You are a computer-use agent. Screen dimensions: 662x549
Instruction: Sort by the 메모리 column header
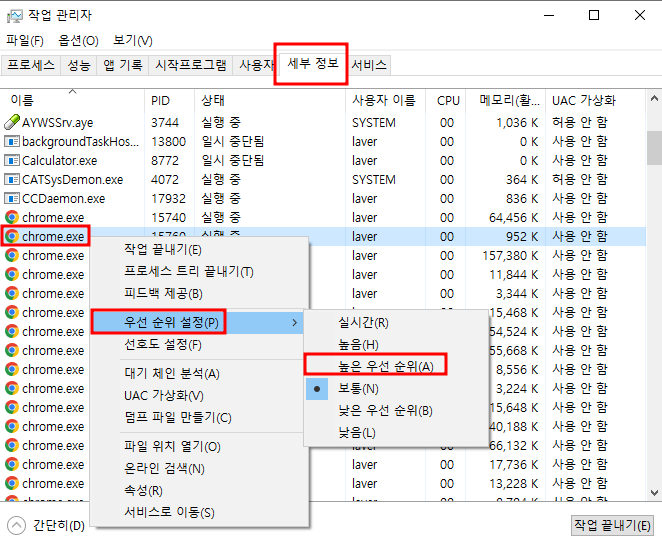click(x=505, y=101)
